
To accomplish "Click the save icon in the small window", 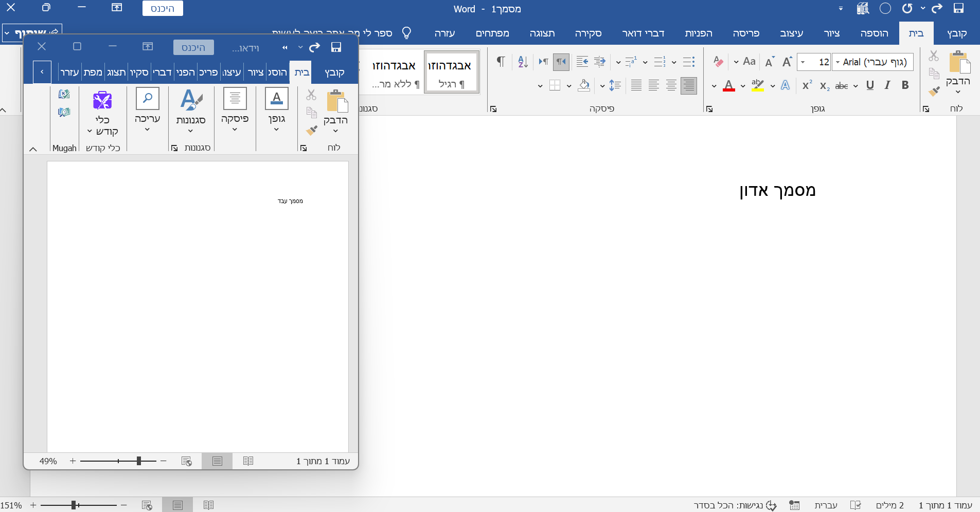I will pos(336,47).
